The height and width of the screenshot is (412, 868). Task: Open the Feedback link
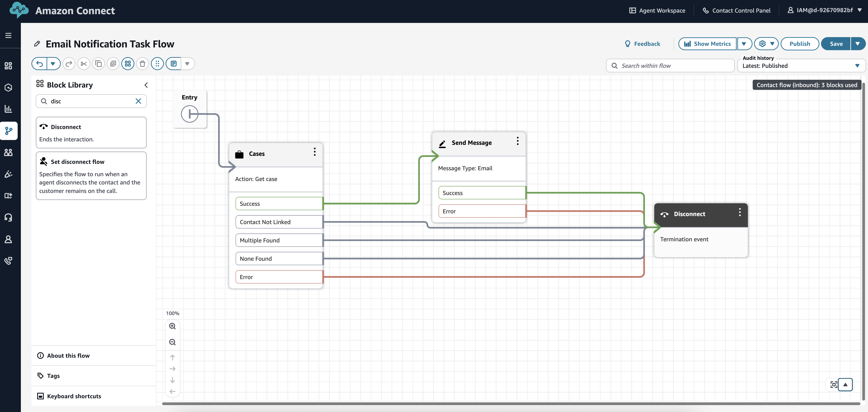643,44
